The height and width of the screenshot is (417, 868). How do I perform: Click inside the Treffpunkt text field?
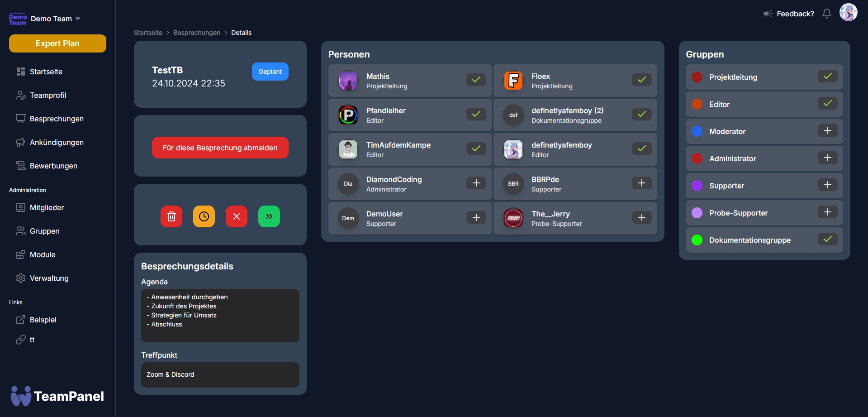tap(220, 375)
